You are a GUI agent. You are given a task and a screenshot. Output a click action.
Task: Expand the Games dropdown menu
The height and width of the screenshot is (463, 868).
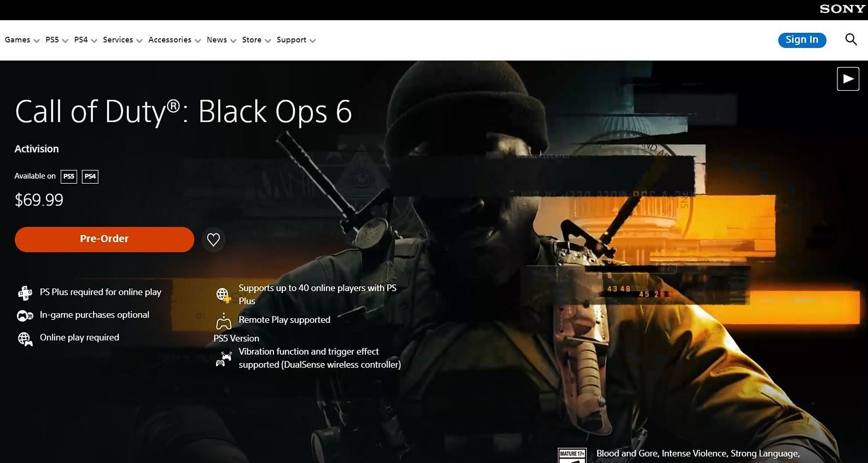(22, 40)
